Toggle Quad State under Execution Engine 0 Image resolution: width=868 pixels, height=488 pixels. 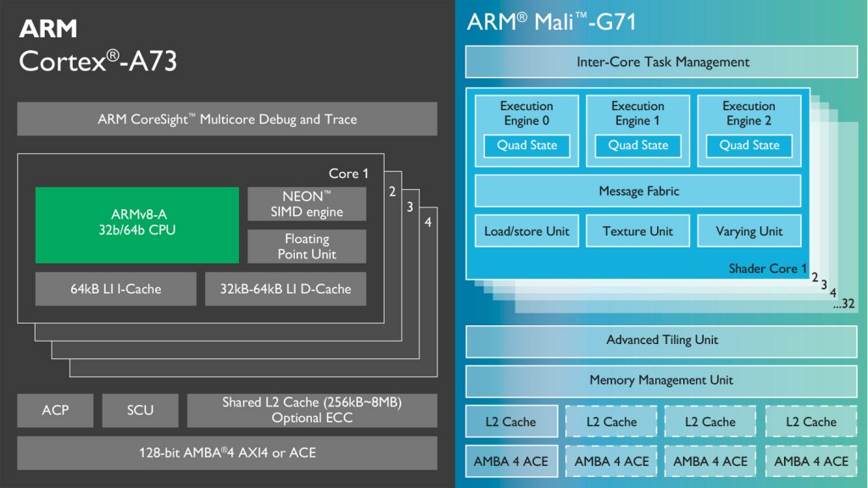tap(526, 146)
